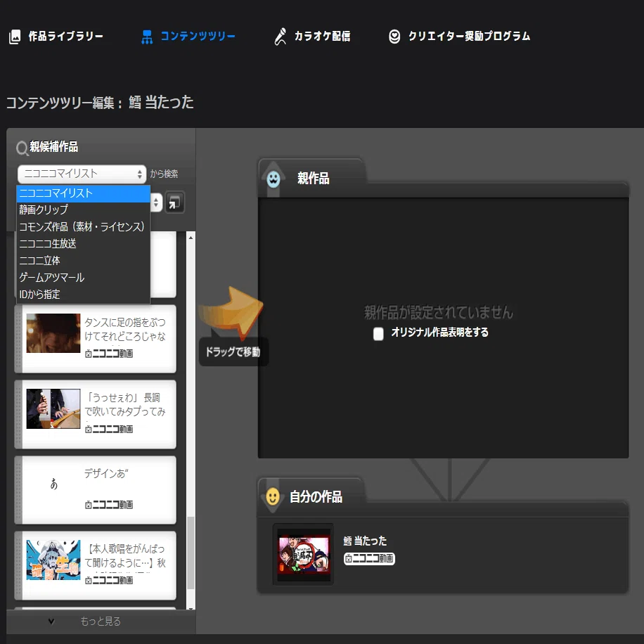Click the yellow smiley 自分の作品 icon
644x644 pixels.
click(273, 496)
